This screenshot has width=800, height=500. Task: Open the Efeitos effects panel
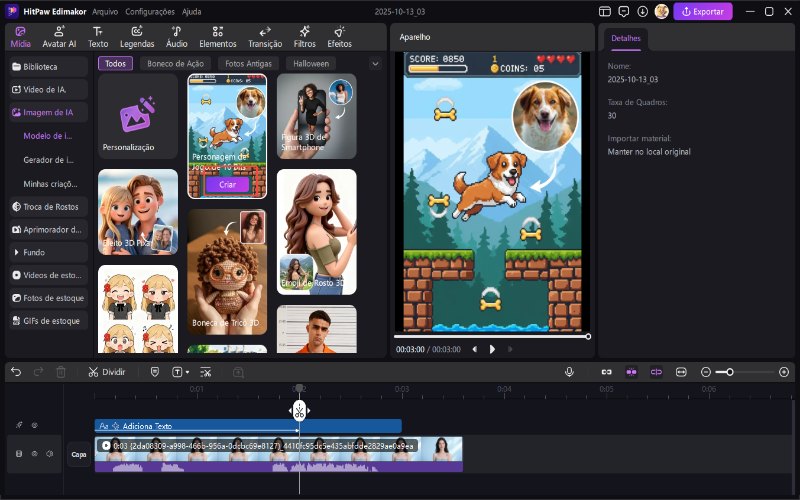click(x=339, y=37)
